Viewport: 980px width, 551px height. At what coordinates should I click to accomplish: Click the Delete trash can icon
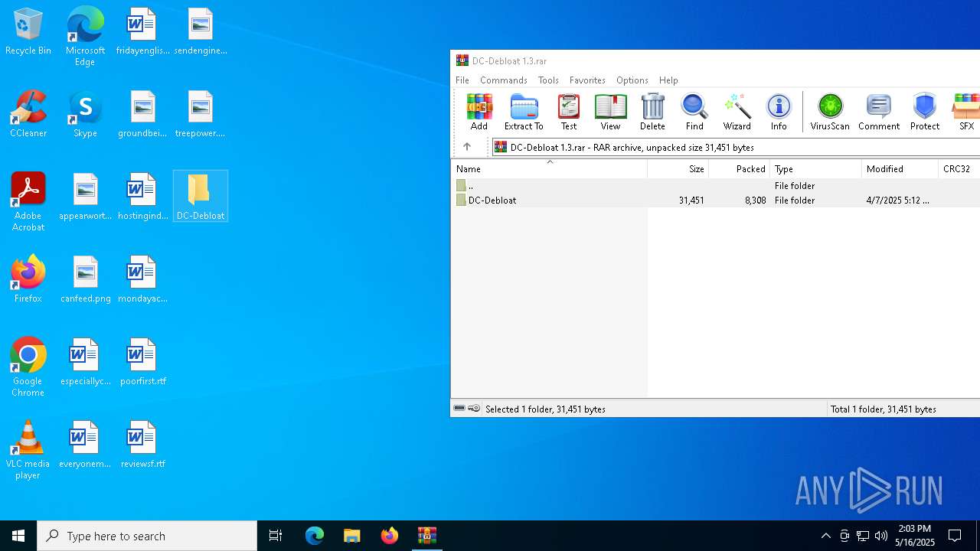click(x=652, y=112)
